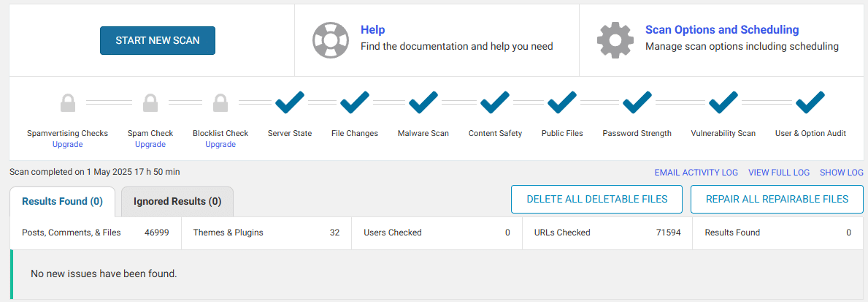Click the Scan Options gear icon
The height and width of the screenshot is (302, 868).
pos(615,40)
